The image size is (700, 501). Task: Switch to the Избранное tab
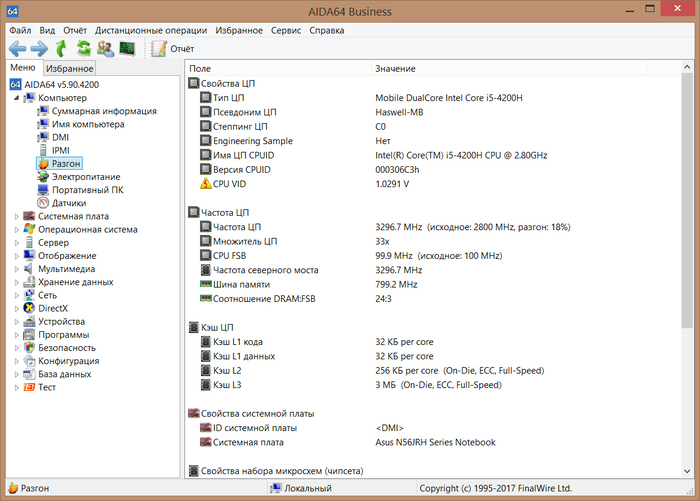tap(70, 69)
